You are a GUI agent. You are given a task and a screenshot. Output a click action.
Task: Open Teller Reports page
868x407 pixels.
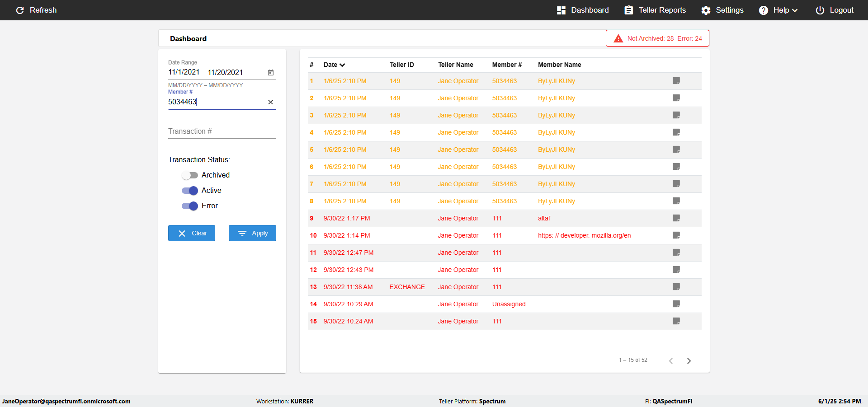pos(655,10)
